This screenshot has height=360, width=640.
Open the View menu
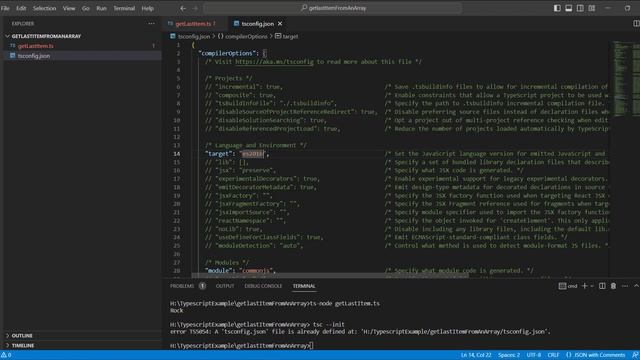point(69,8)
